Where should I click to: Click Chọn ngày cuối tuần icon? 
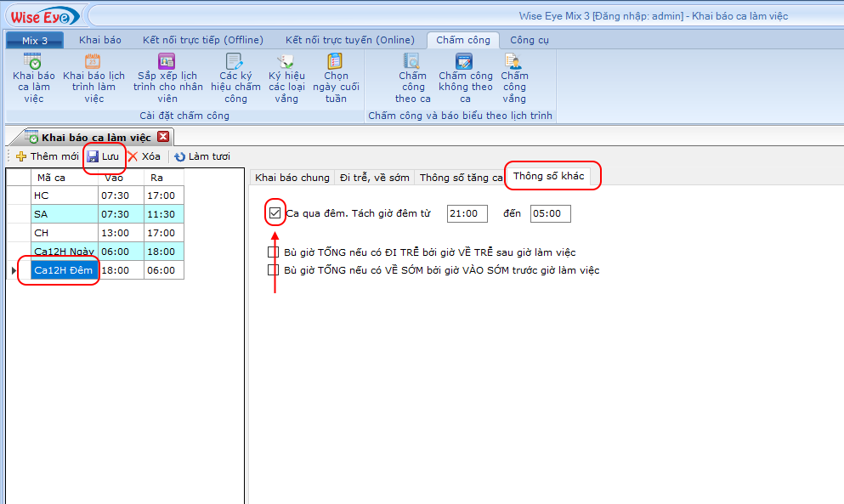pyautogui.click(x=336, y=62)
